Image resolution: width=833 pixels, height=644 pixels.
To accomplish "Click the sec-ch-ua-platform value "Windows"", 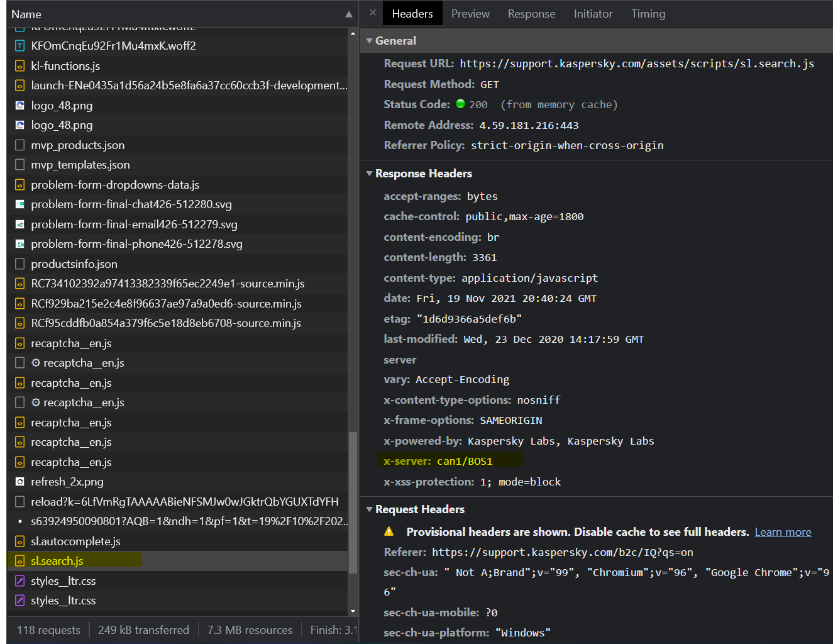I will (523, 633).
